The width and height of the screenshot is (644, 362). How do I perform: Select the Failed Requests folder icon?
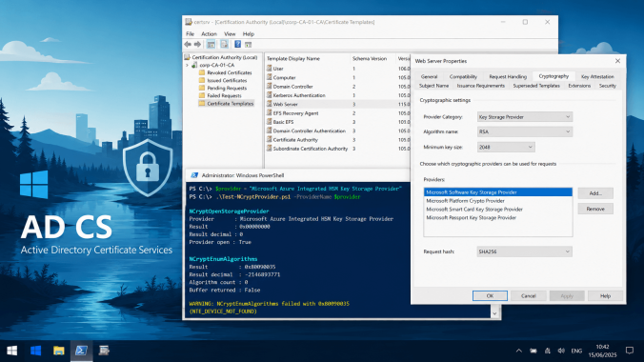pos(202,95)
